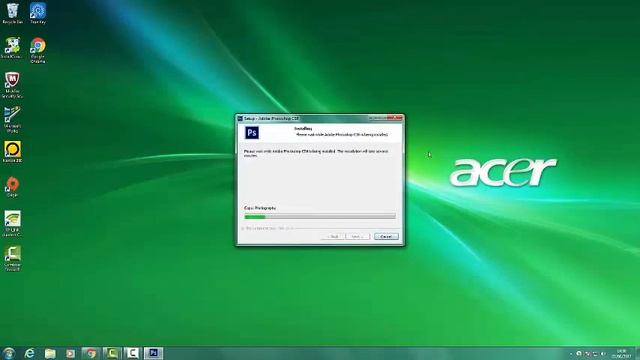
Task: Switch to Google Chrome in taskbar
Action: pos(91,353)
